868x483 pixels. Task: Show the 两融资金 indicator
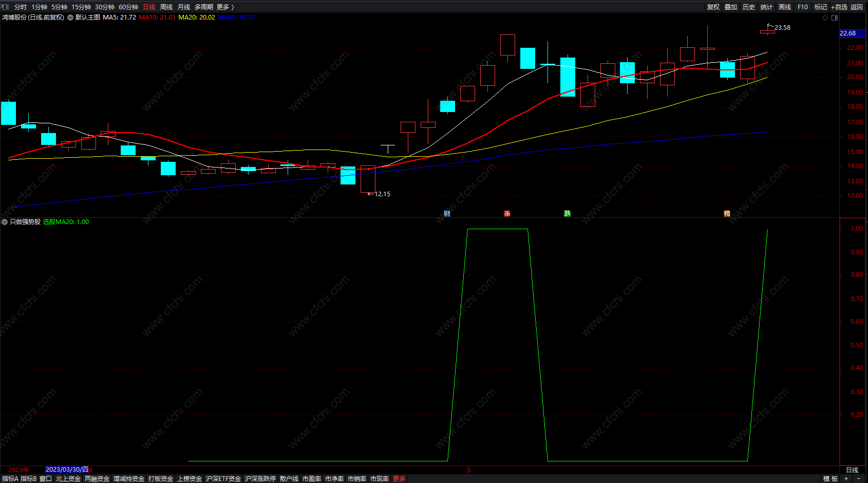(x=97, y=479)
